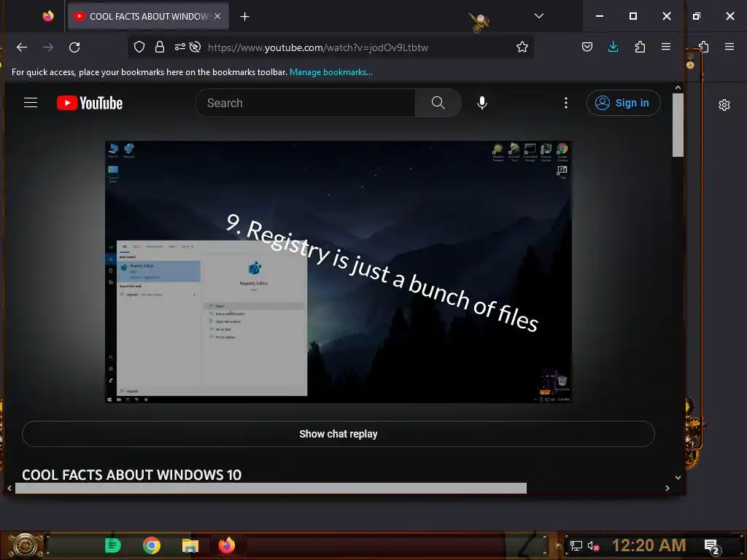
Task: Click the scroll left arrow at bottom
Action: pyautogui.click(x=9, y=488)
